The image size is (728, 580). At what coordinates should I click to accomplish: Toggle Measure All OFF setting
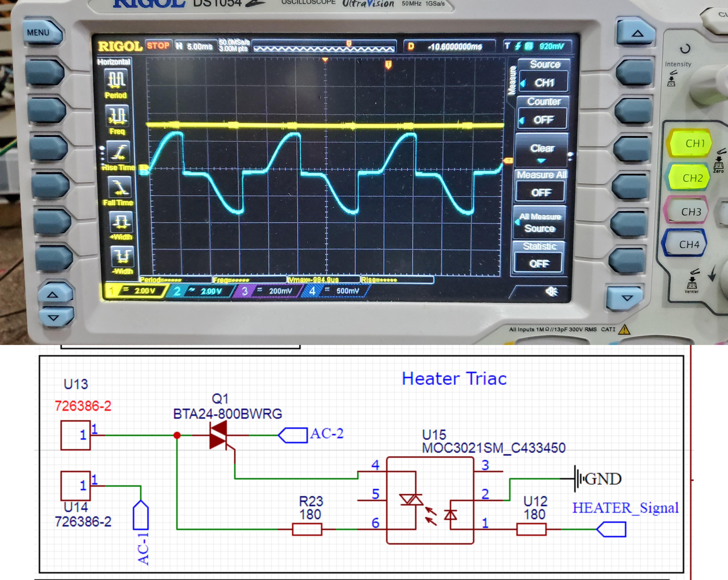pyautogui.click(x=541, y=192)
